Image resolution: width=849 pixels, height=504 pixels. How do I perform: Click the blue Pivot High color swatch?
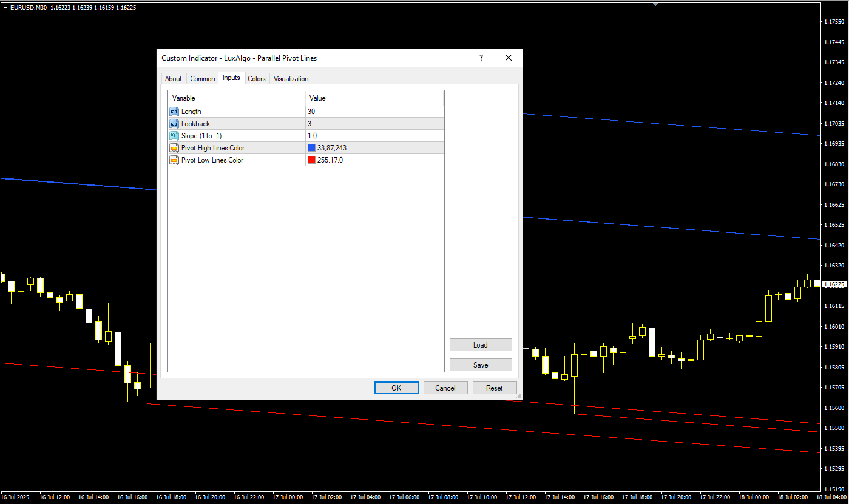pos(311,148)
